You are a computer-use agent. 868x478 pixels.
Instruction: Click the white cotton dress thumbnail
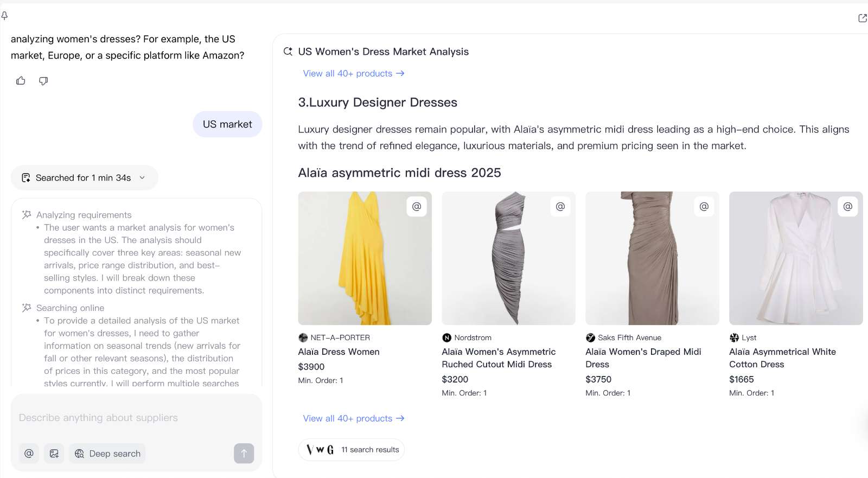click(796, 258)
